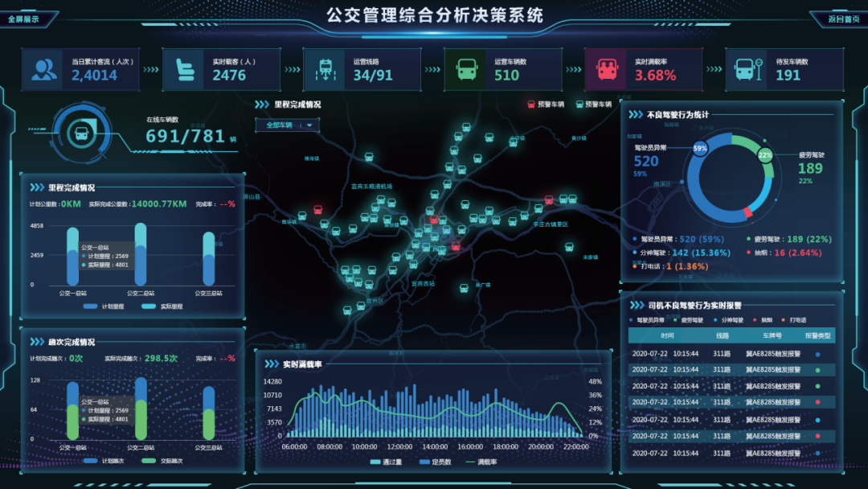Click the 报警类型 column header
The image size is (868, 489).
817,335
